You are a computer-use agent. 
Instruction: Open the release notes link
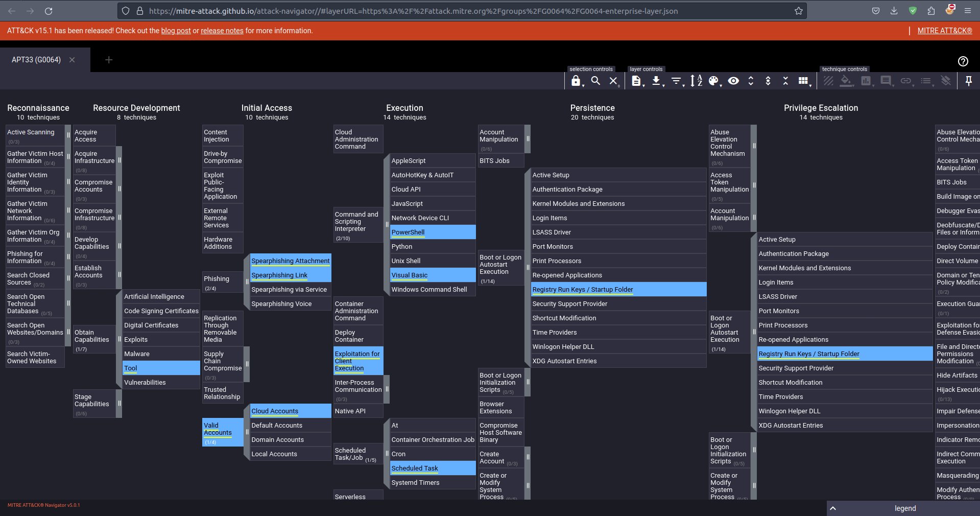pos(222,31)
